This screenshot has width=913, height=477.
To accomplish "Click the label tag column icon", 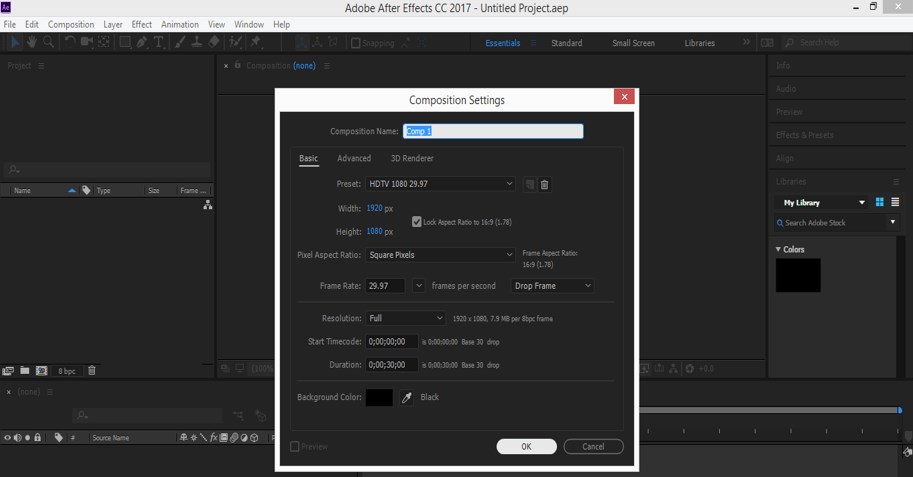I will click(x=86, y=190).
